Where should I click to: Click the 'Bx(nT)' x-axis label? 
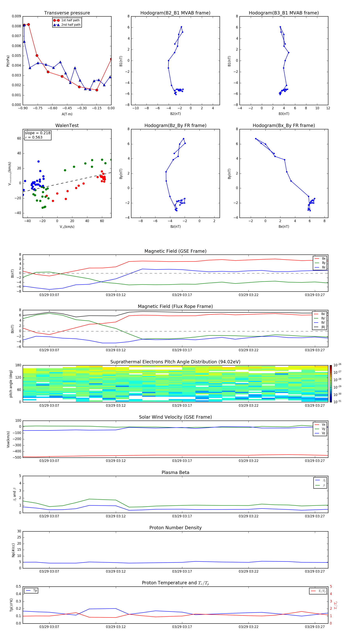284,227
